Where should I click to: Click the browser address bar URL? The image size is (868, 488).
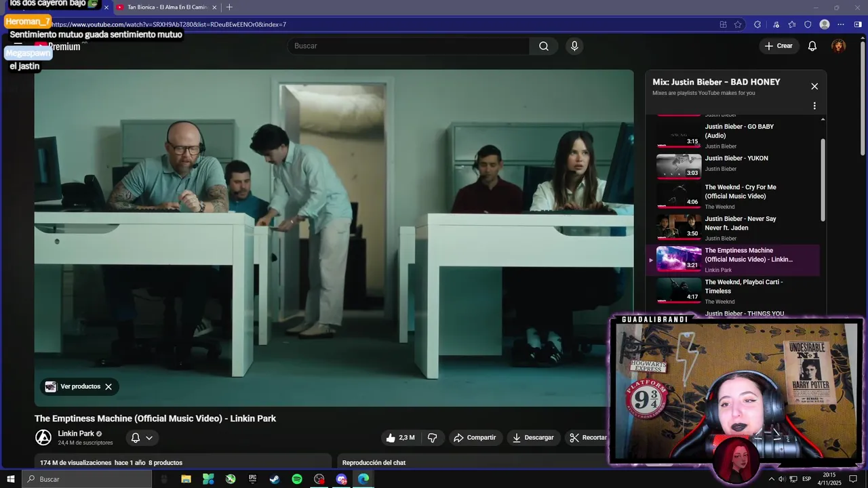pos(170,24)
